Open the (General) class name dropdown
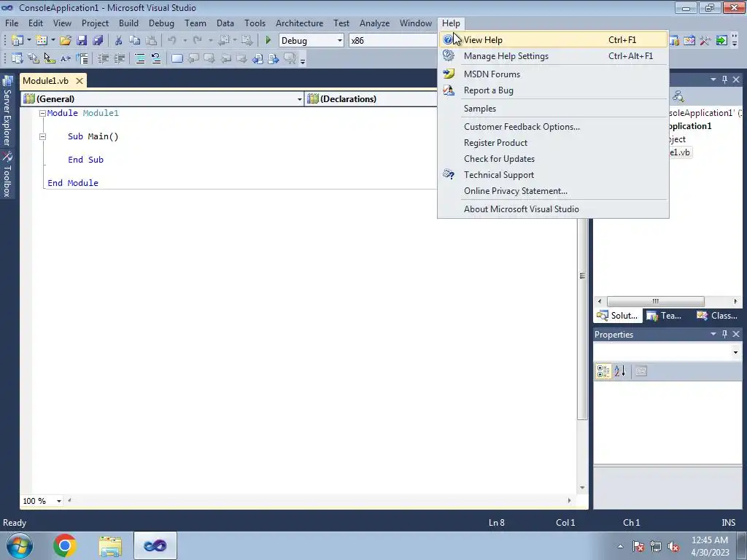 tap(299, 99)
